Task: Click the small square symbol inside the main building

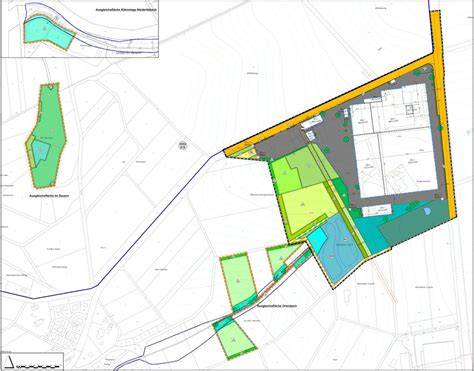Action: click(x=409, y=110)
